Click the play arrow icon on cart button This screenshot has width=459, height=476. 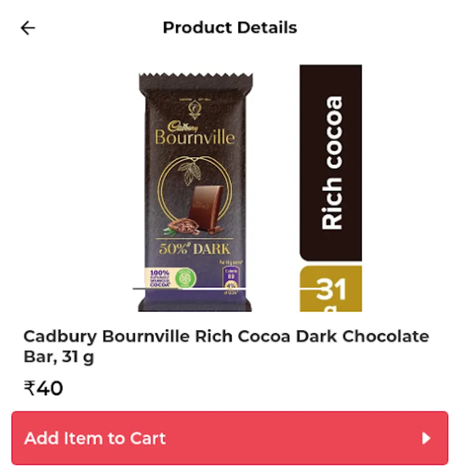click(x=427, y=438)
